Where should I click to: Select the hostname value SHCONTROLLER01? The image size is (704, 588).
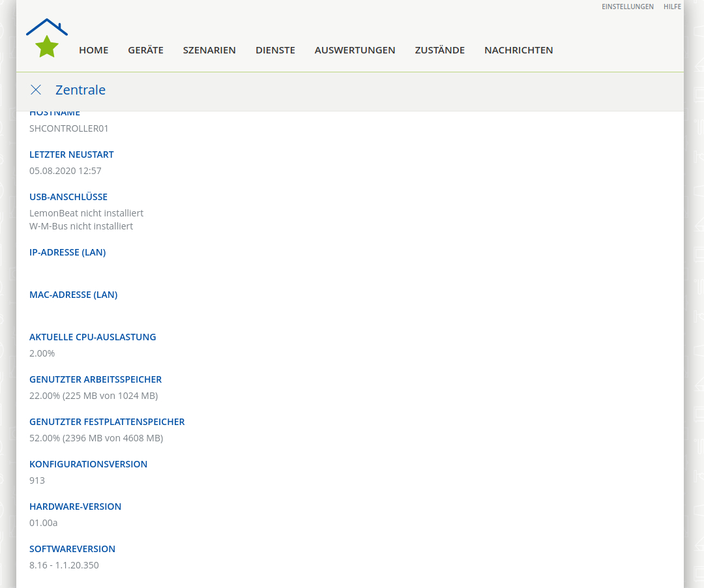69,128
